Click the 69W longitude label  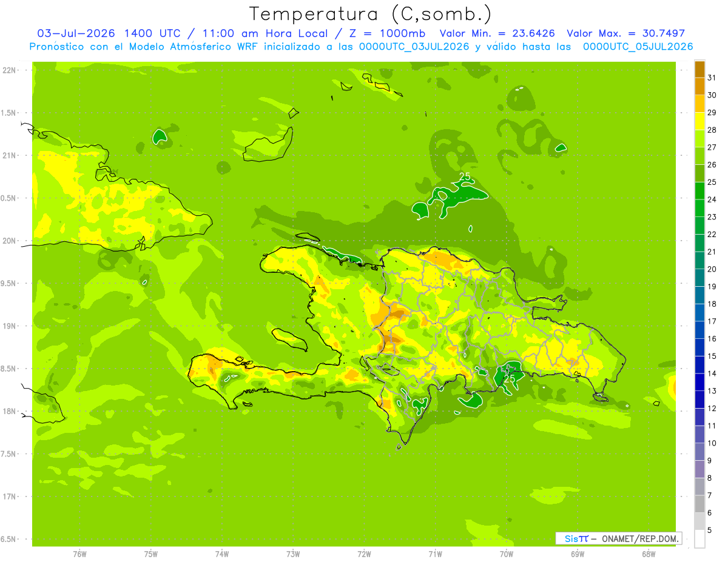(x=578, y=554)
